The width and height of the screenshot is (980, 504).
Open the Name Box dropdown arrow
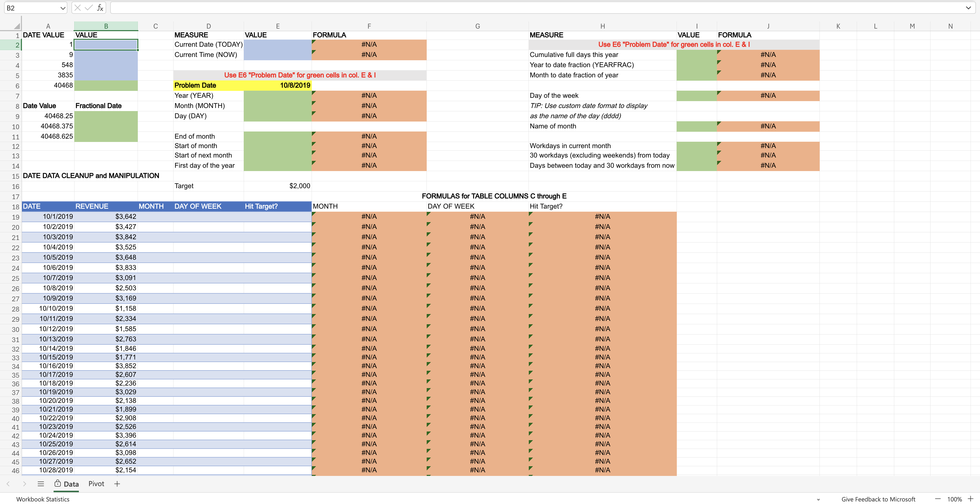tap(63, 8)
